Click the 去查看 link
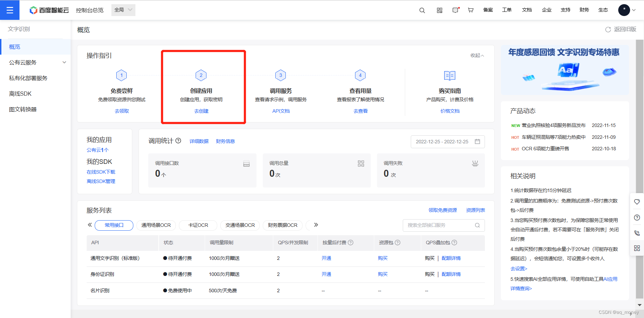The width and height of the screenshot is (644, 318). pos(361,111)
